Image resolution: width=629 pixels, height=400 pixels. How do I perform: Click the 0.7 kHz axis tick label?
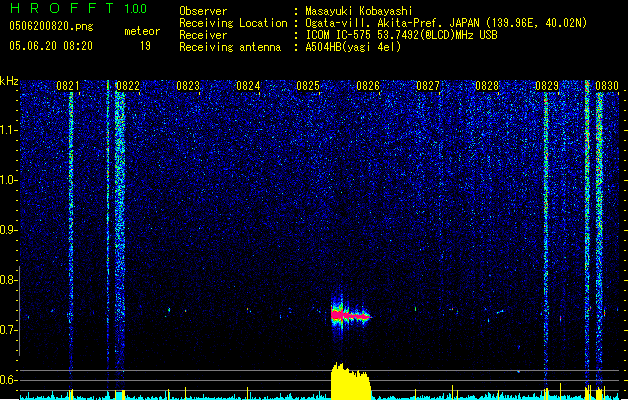(x=9, y=330)
